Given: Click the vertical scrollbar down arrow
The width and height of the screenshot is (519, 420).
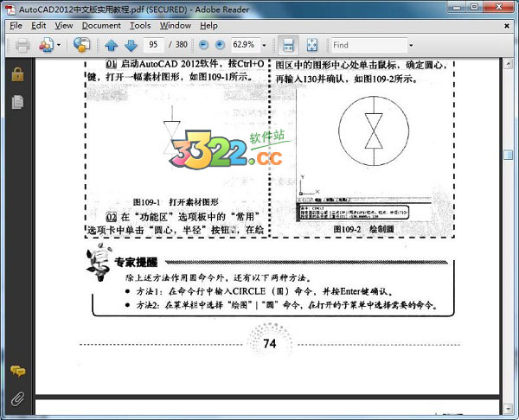Looking at the screenshot, I should pyautogui.click(x=508, y=409).
